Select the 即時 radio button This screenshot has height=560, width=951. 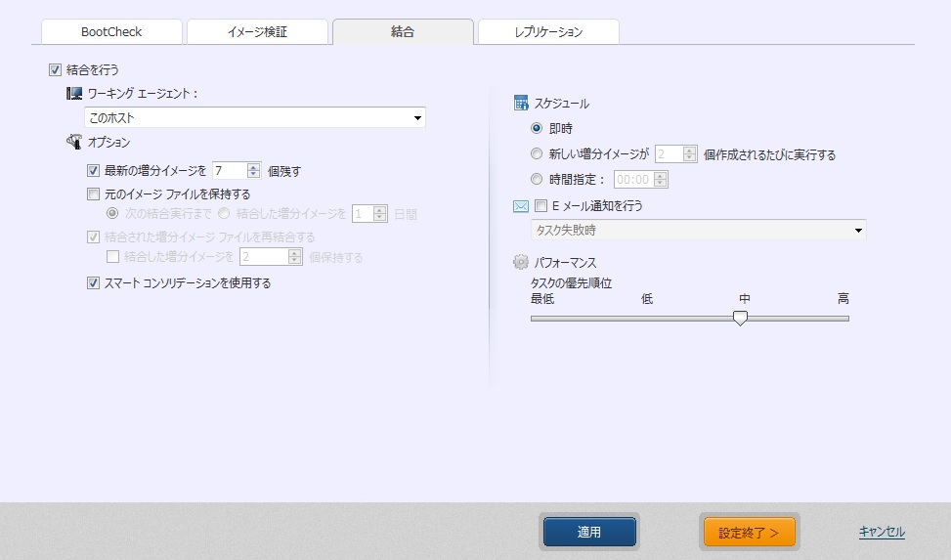pos(537,129)
